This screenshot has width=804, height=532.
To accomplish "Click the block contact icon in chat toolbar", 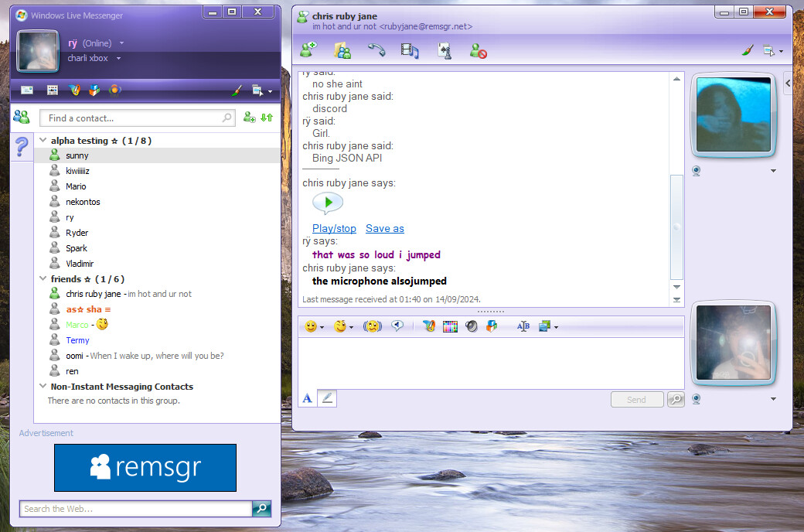I will [x=479, y=51].
